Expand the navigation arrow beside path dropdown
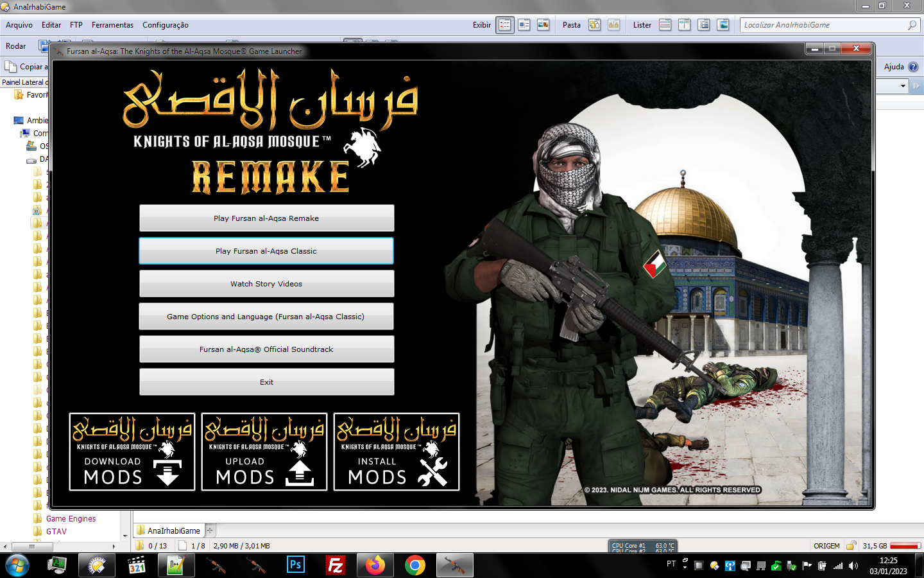 point(916,85)
